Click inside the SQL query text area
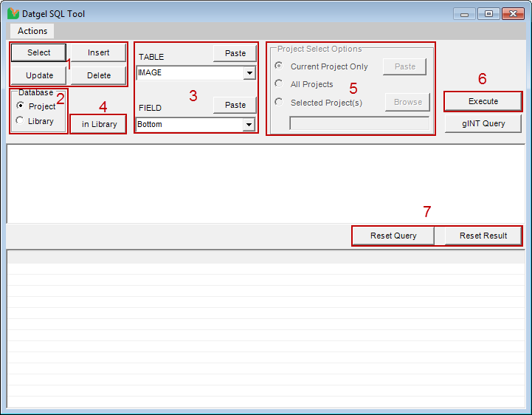This screenshot has width=532, height=415. point(266,183)
